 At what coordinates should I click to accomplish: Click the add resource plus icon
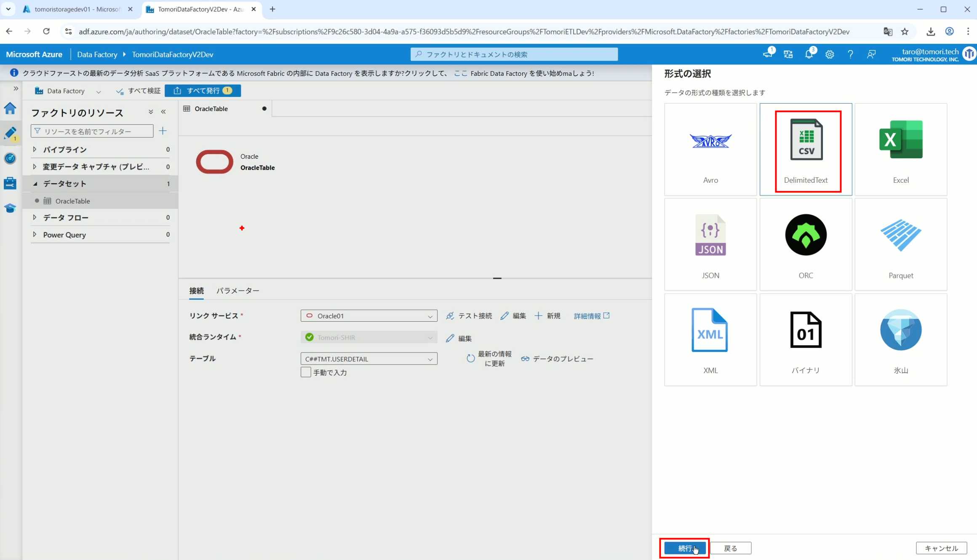(x=163, y=131)
